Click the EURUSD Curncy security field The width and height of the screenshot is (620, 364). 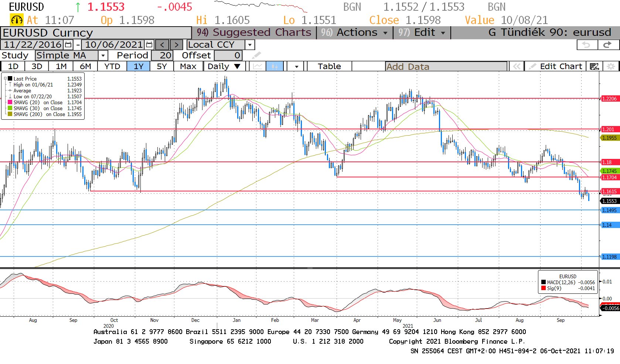[x=96, y=33]
